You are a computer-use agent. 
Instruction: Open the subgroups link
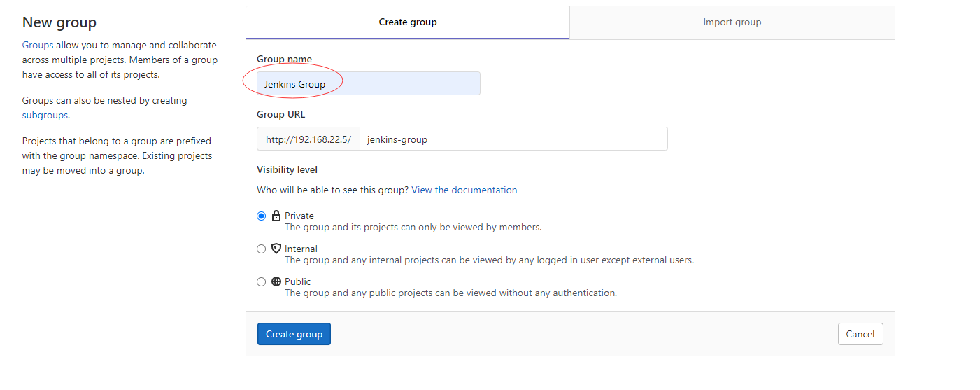point(45,115)
